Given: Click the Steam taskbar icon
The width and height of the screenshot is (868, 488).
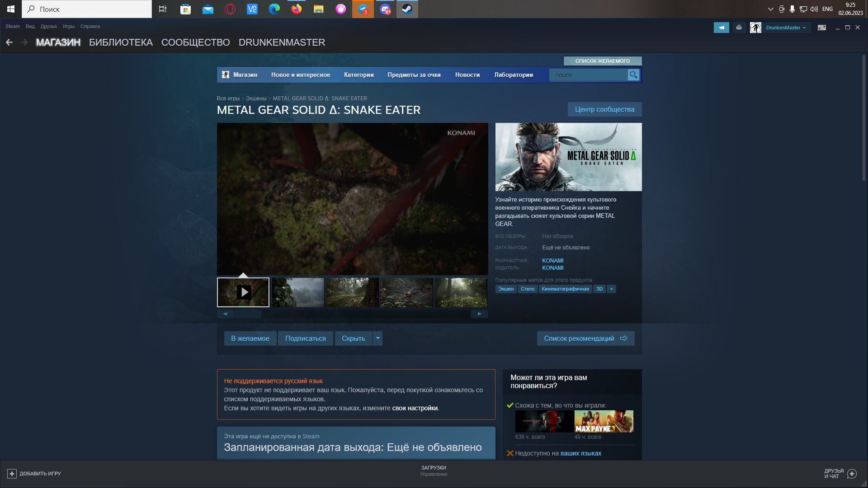Looking at the screenshot, I should click(x=407, y=9).
